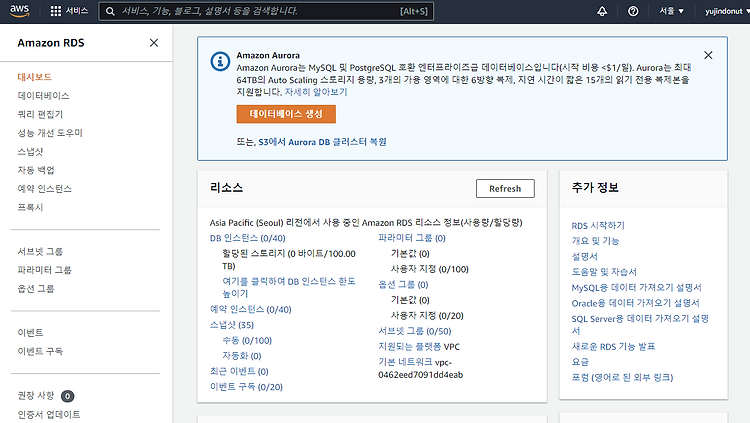
Task: Open 이벤트 구독 sidebar item
Action: [x=40, y=351]
